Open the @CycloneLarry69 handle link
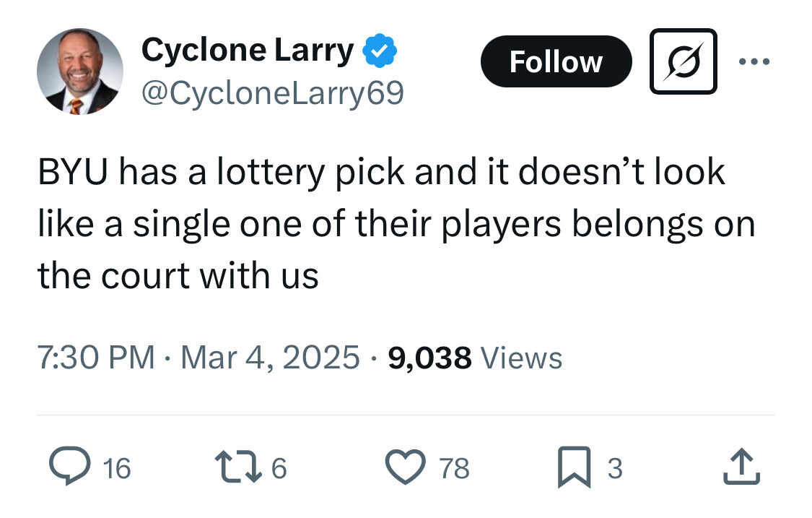Viewport: 812px width, 518px height. tap(273, 92)
